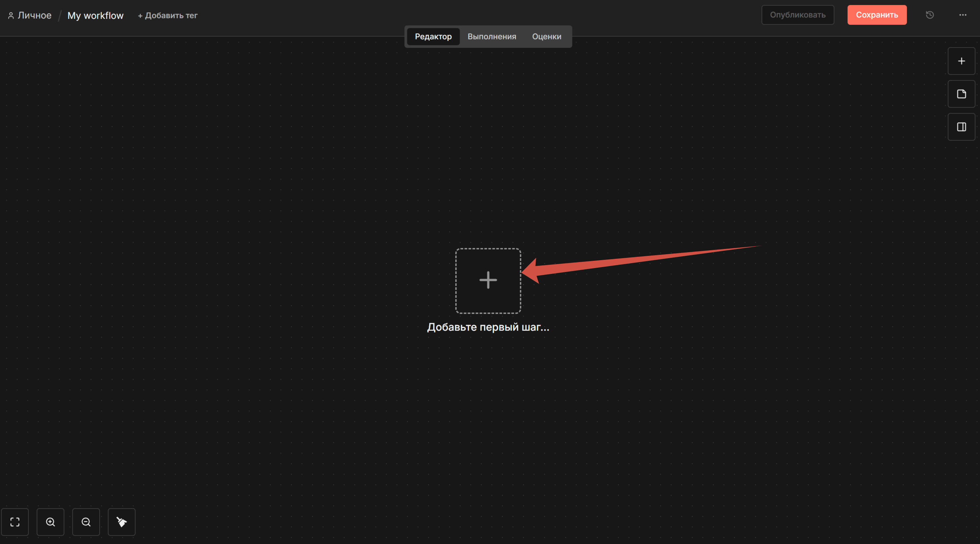This screenshot has height=544, width=980.
Task: Click Добавить тег to add tag
Action: [x=167, y=15]
